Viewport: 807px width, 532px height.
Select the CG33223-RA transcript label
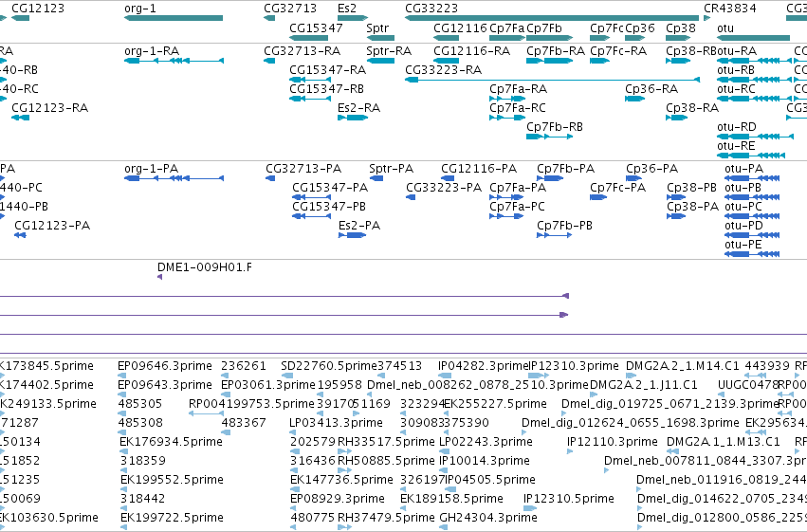(x=443, y=70)
